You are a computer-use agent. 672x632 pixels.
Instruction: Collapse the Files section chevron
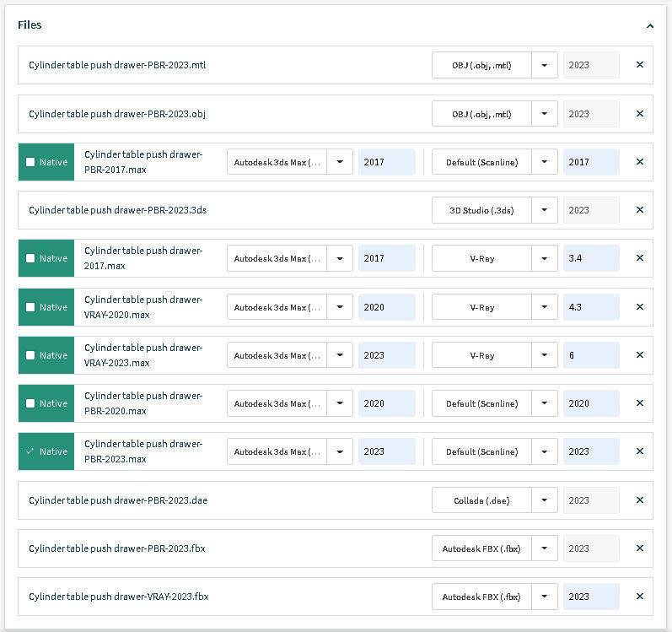(650, 26)
